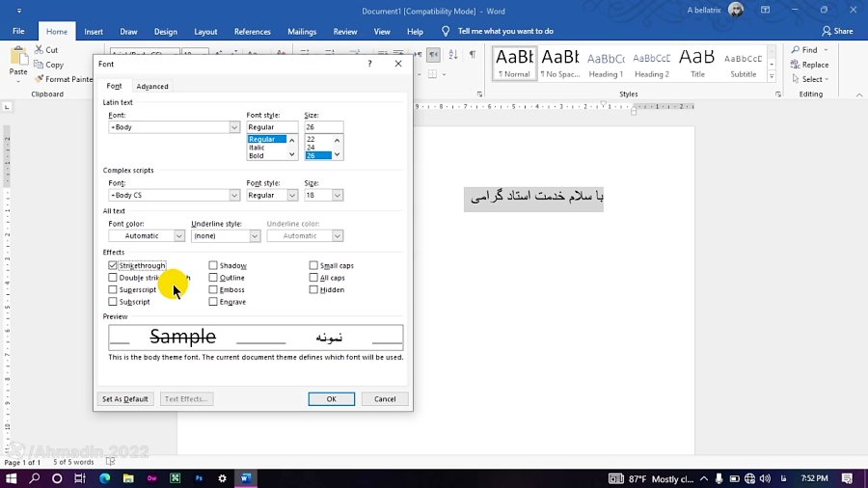This screenshot has width=868, height=488.
Task: Click the Cut scissors icon
Action: tap(39, 50)
